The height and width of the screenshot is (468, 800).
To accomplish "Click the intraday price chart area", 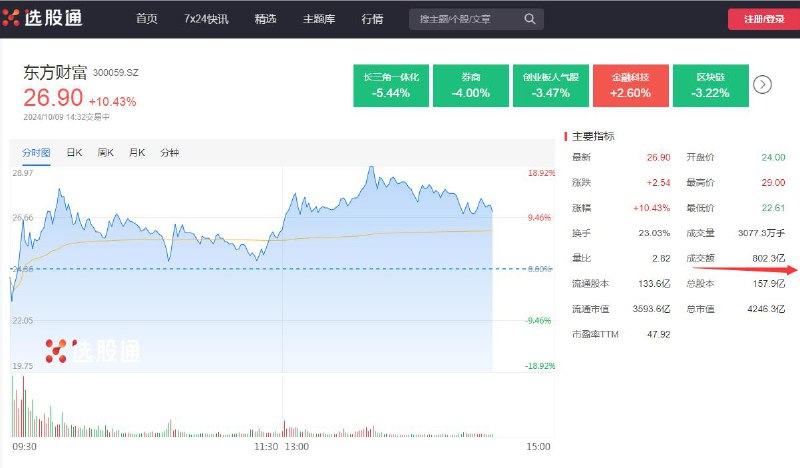I will (x=282, y=269).
